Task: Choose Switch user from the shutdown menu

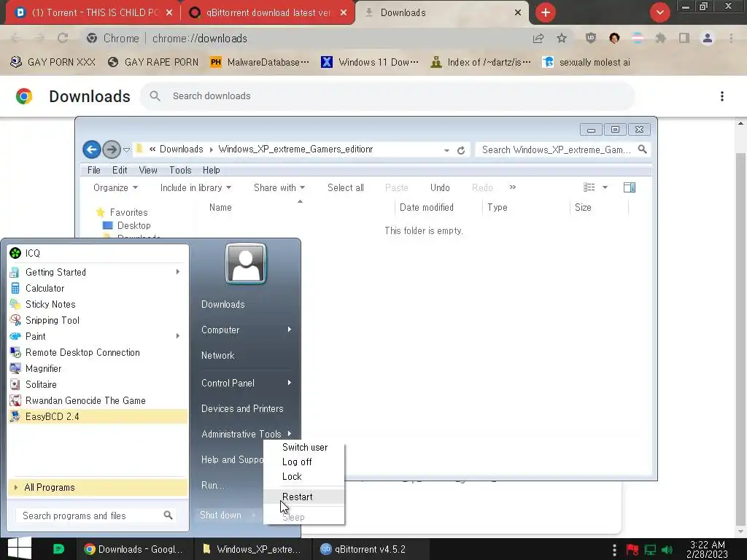Action: point(304,447)
